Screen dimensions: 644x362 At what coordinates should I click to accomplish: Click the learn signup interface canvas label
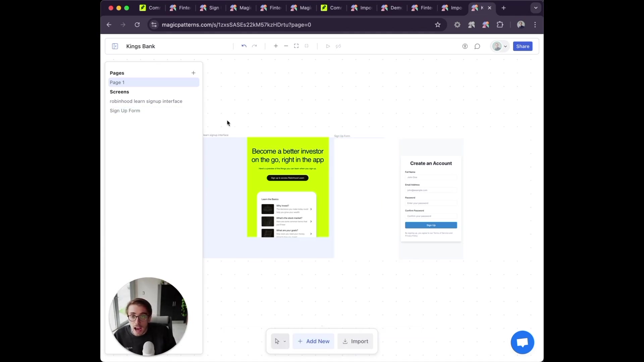click(216, 135)
